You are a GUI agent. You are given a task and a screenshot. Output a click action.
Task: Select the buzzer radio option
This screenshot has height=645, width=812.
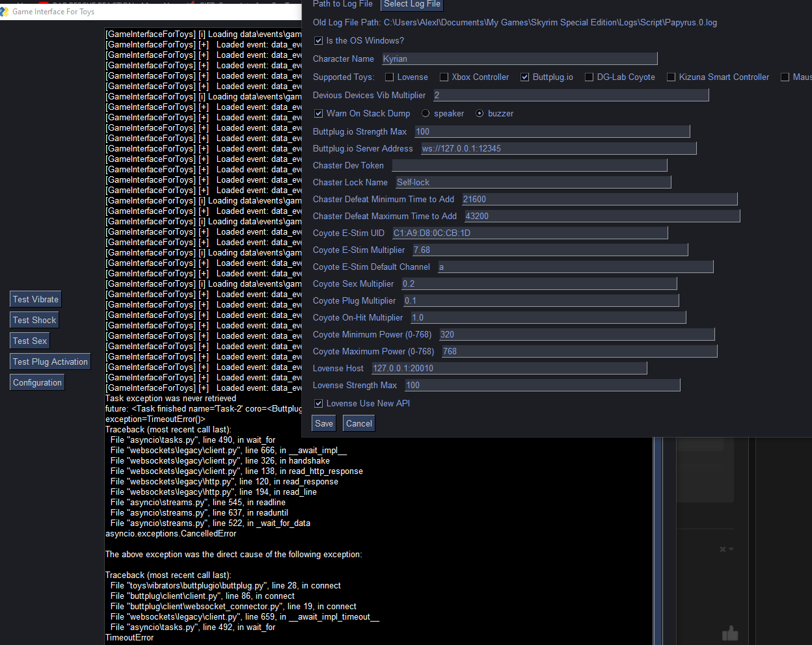[480, 113]
